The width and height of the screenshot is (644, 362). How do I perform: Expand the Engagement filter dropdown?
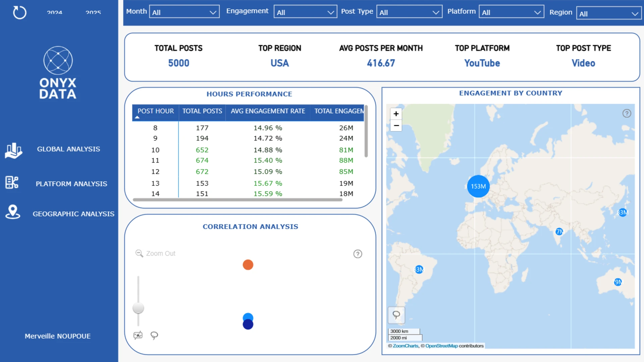(305, 12)
